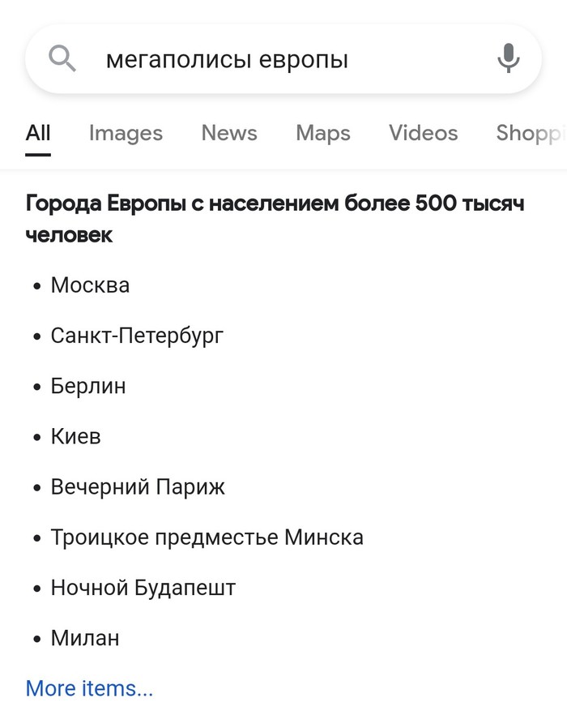Select Милан from the list
This screenshot has width=567, height=728.
tap(85, 638)
